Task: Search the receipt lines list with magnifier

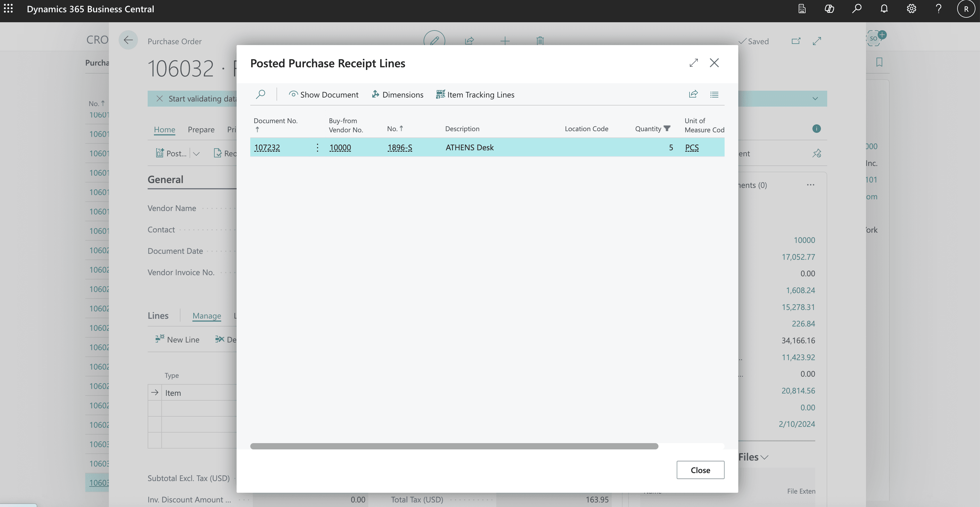Action: (261, 94)
